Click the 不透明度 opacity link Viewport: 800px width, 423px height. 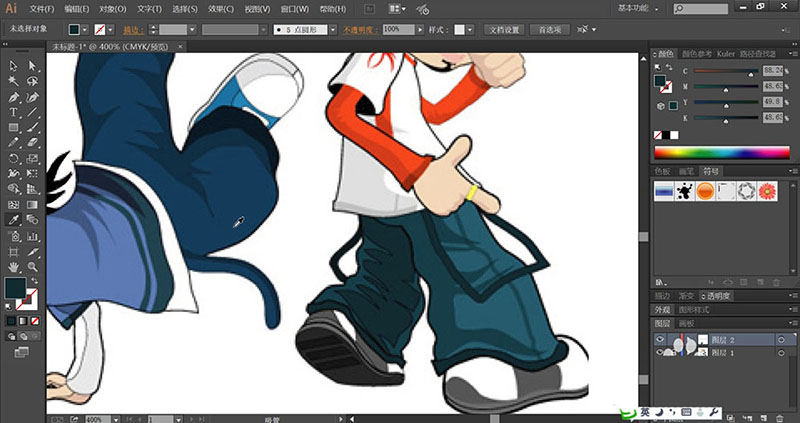tap(360, 30)
